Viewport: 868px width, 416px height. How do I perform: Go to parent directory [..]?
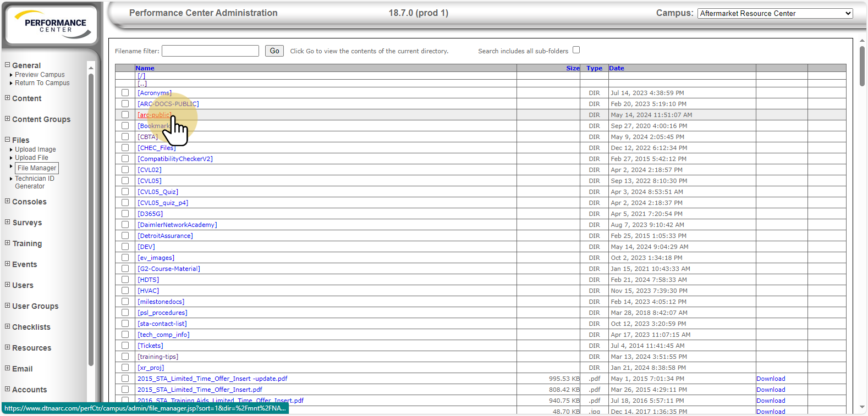pyautogui.click(x=142, y=84)
